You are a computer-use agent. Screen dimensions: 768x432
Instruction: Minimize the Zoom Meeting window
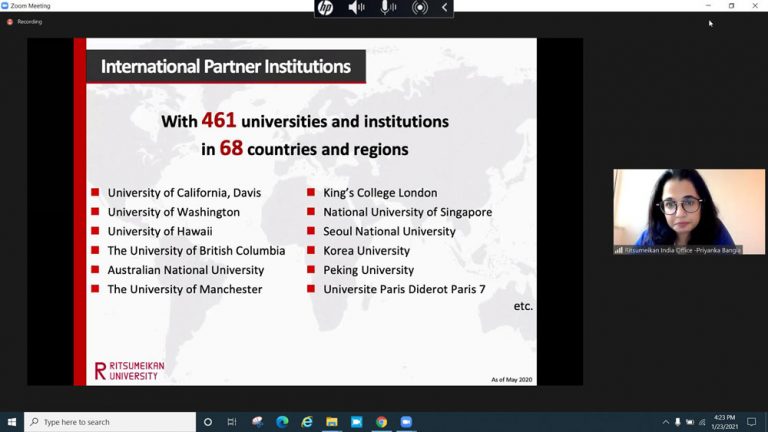click(x=708, y=6)
